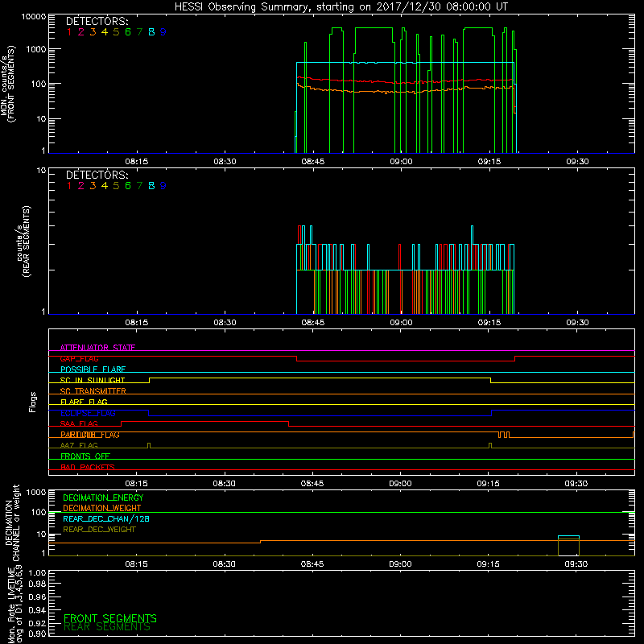Click 08:30 tick under flags plot

pos(225,484)
